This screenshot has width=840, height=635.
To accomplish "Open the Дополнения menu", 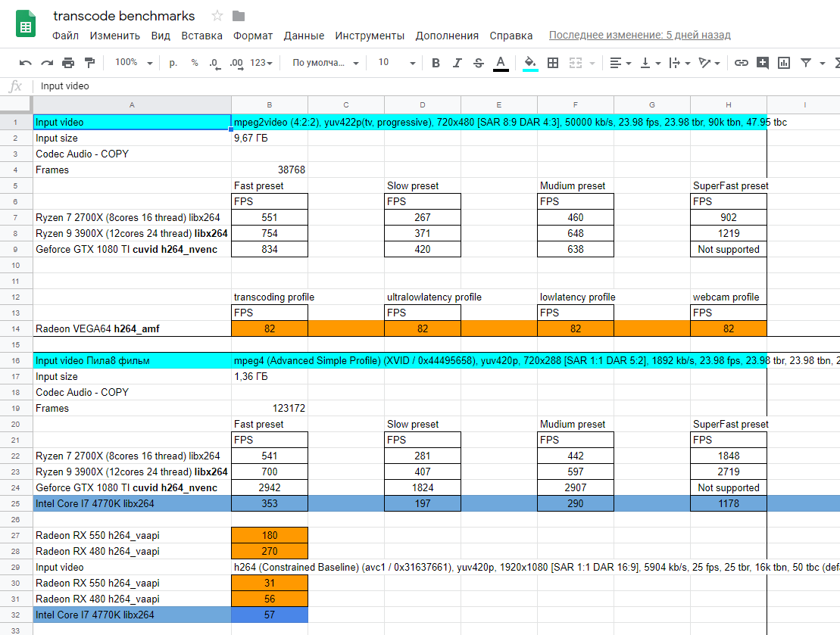I will tap(447, 36).
